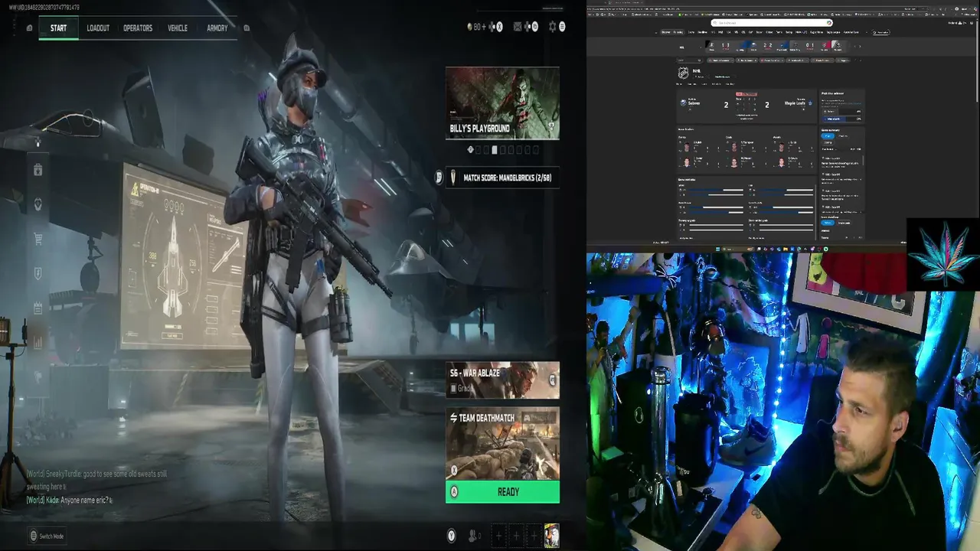Open the calendar events icon in left sidebar
The image size is (980, 551).
point(38,308)
